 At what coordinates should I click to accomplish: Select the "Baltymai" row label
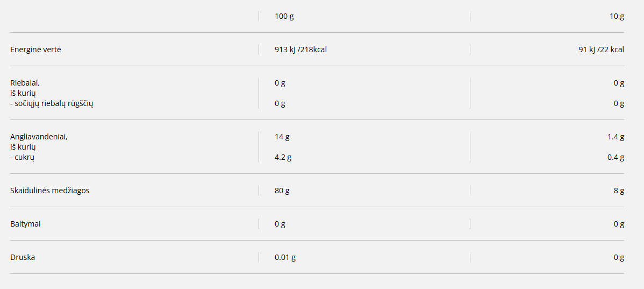point(25,224)
